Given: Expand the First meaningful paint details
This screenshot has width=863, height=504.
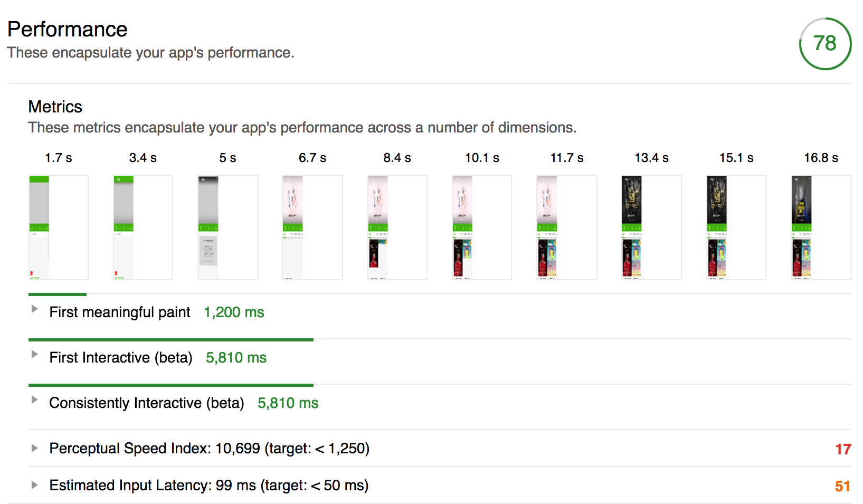Looking at the screenshot, I should pos(35,309).
